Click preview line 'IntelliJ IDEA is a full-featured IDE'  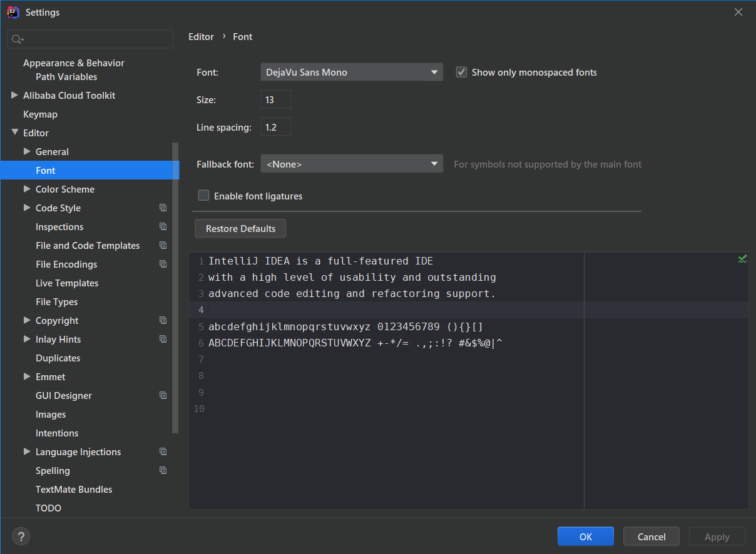pos(321,261)
